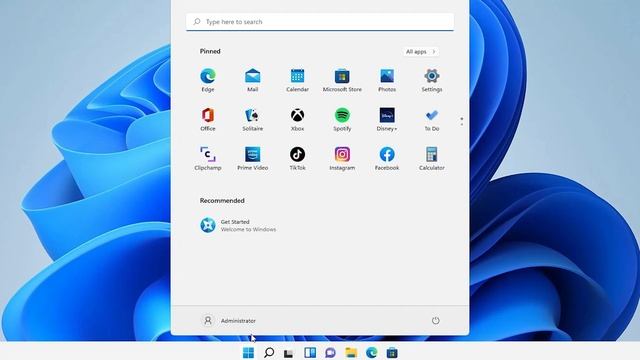Click the Recommended section heading
Screen dimensions: 640x360
click(222, 201)
